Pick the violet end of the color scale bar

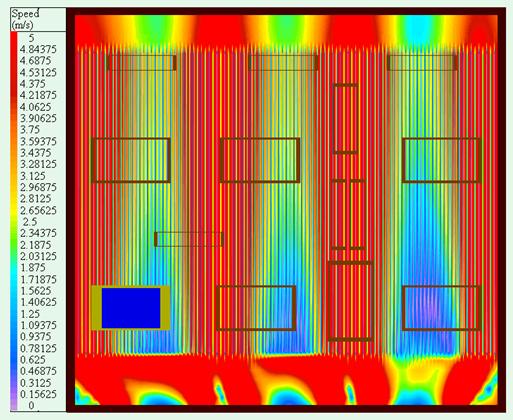pos(14,404)
